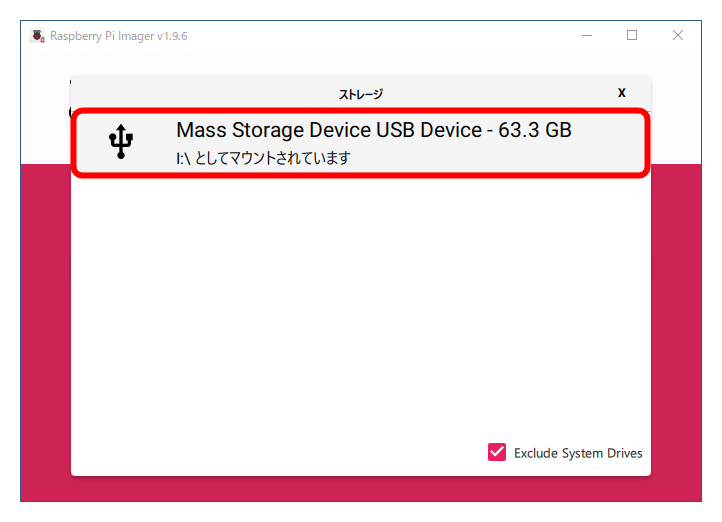Minimize the Raspberry Pi Imager window
Viewport: 722px width, 522px height.
(586, 35)
